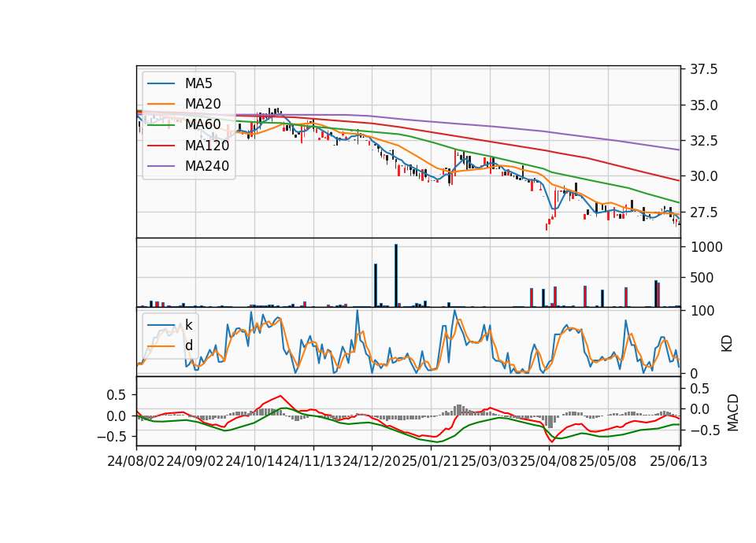The width and height of the screenshot is (756, 543).
Task: Click the red MA120 legend line swatch
Action: (161, 146)
